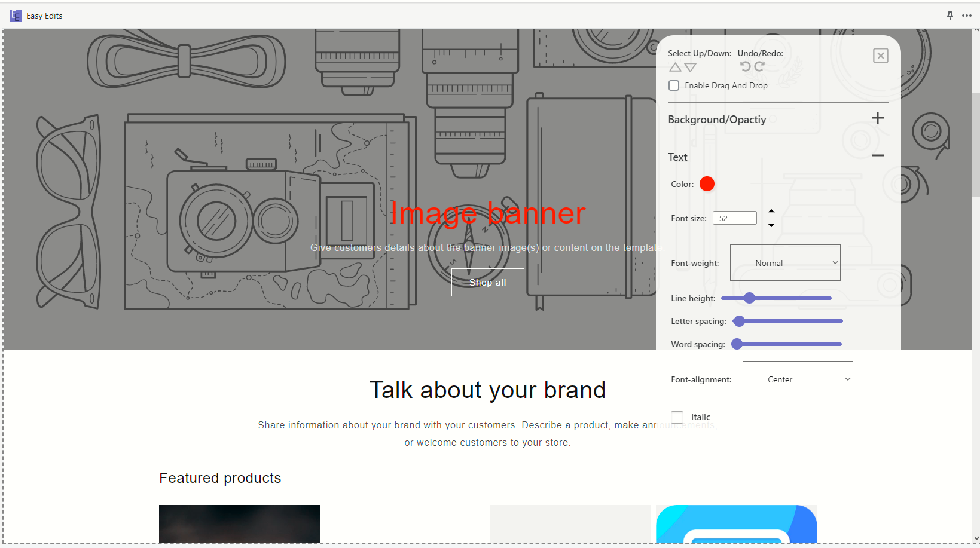Viewport: 980px width, 548px height.
Task: Expand the Background/Opactiy section
Action: [x=877, y=118]
